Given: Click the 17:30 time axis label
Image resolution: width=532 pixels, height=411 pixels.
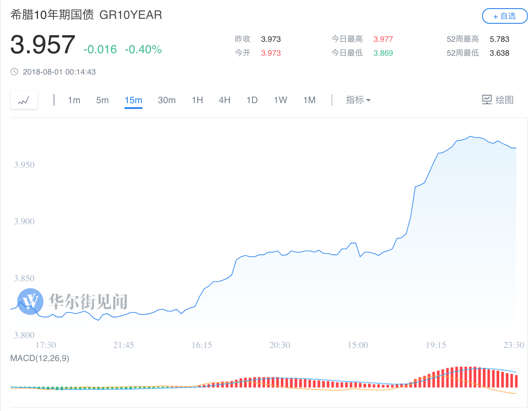Looking at the screenshot, I should click(x=46, y=345).
